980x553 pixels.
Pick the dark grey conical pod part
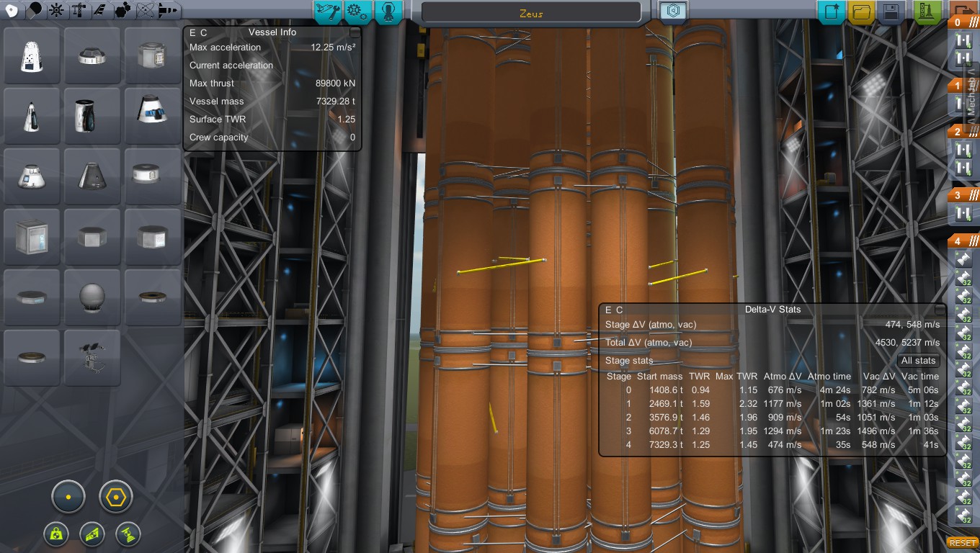[92, 176]
